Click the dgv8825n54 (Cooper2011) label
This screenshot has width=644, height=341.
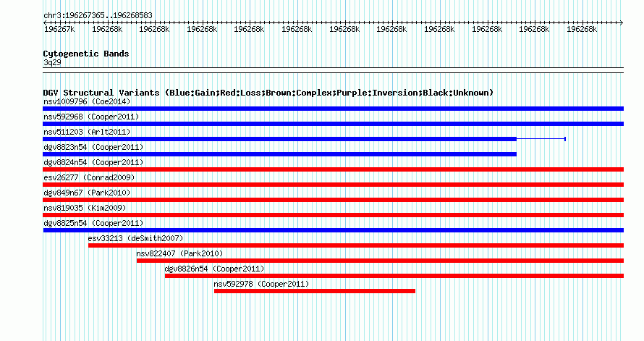coord(93,223)
